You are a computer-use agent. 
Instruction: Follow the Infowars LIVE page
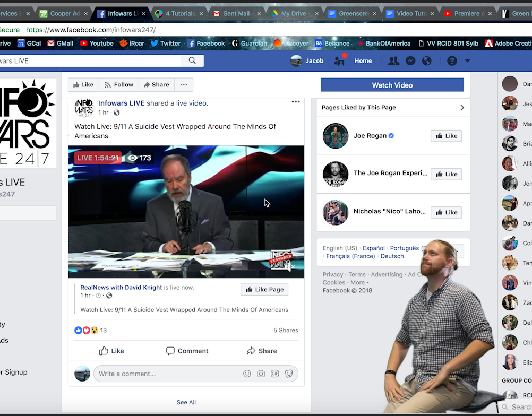(119, 85)
